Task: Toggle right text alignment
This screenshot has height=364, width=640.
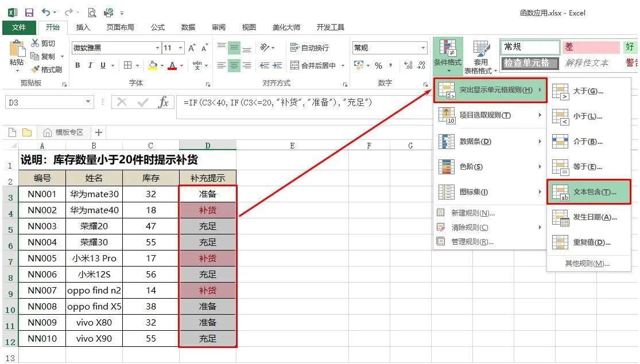Action: click(247, 65)
